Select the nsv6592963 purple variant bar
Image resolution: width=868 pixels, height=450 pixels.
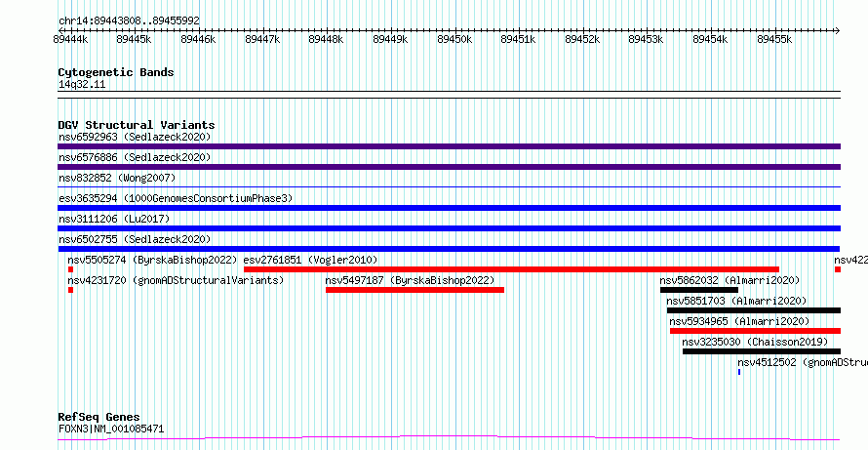pyautogui.click(x=449, y=146)
